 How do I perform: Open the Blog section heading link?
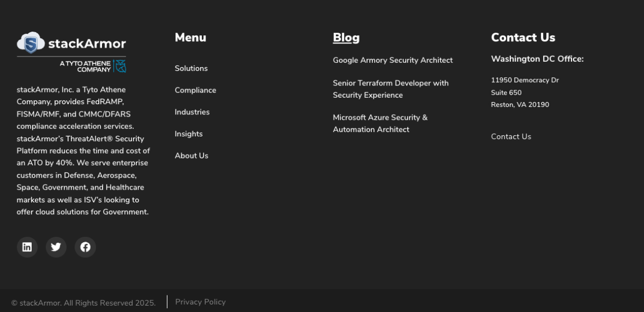pyautogui.click(x=346, y=38)
